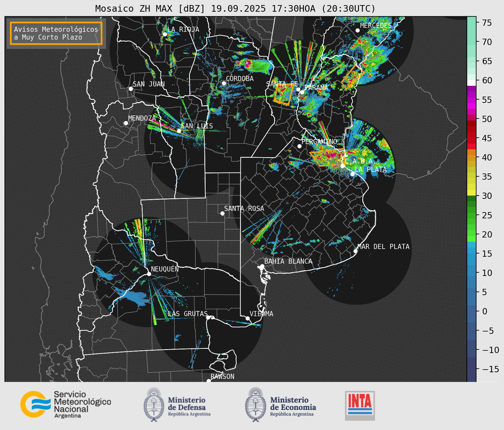Click the MAR DEL PLATA city marker dot
Screen dimensions: 504x430
click(x=356, y=251)
